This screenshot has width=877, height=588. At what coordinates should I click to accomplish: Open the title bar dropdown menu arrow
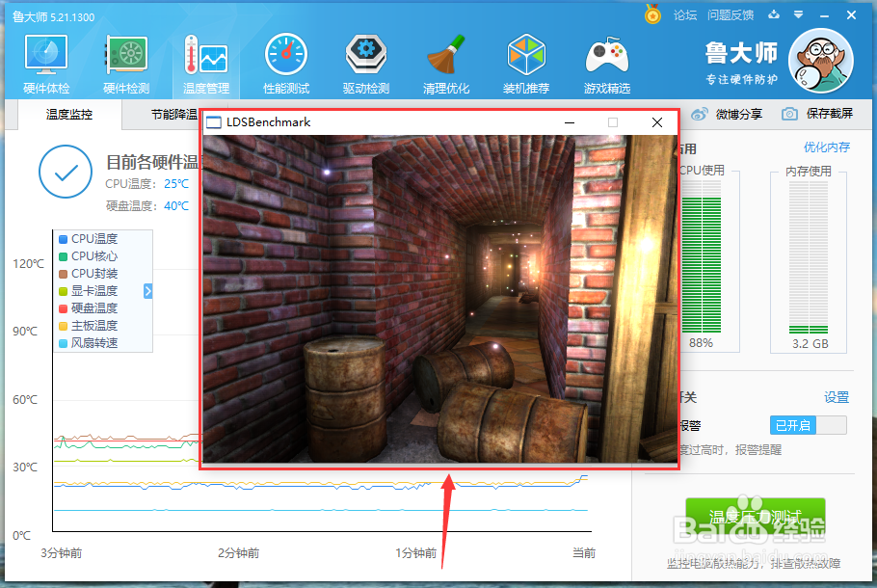799,15
